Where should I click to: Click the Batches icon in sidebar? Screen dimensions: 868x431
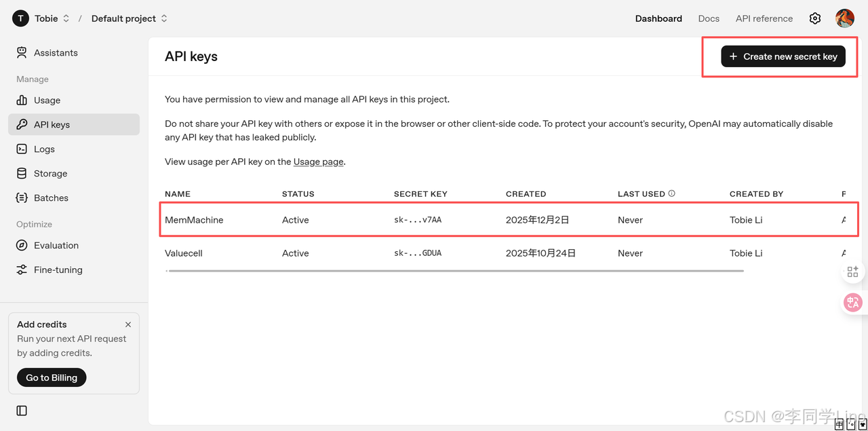22,198
